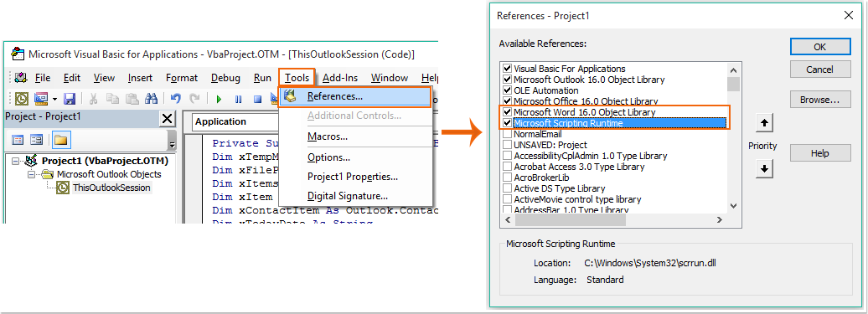
Task: Collapse the Project1 (VbaProject.OTM) tree node
Action: tap(15, 161)
